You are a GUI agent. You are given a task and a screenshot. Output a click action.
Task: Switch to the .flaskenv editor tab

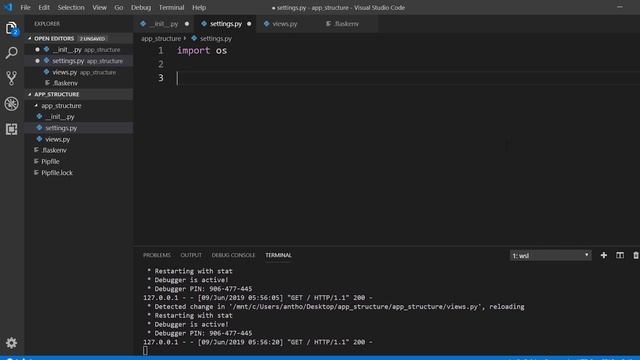point(347,24)
